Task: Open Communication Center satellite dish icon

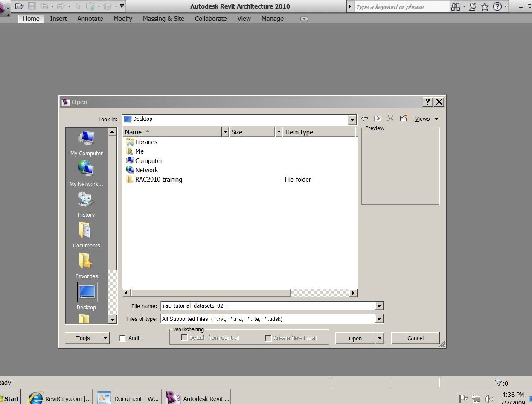Action: point(473,6)
